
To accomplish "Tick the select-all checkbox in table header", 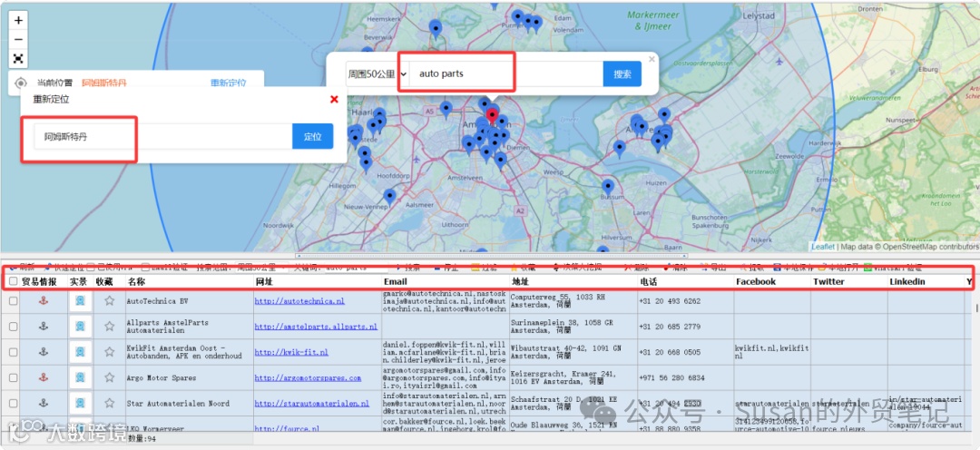I will (13, 282).
